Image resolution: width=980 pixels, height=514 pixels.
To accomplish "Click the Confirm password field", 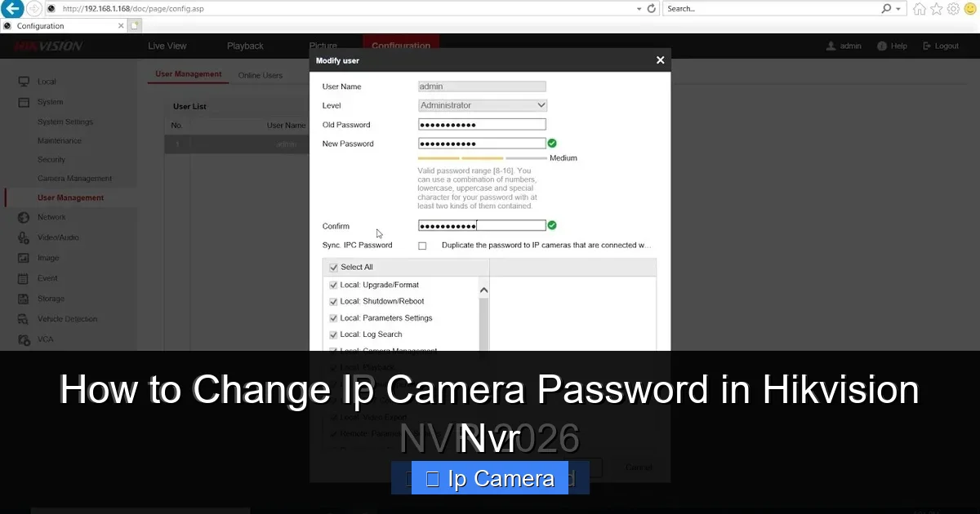I will pos(482,226).
